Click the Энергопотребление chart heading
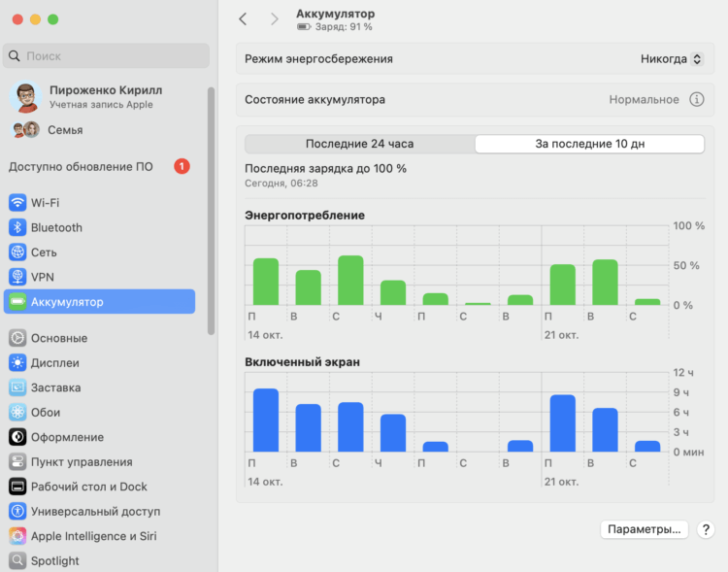Screen dimensions: 728x572 305,216
